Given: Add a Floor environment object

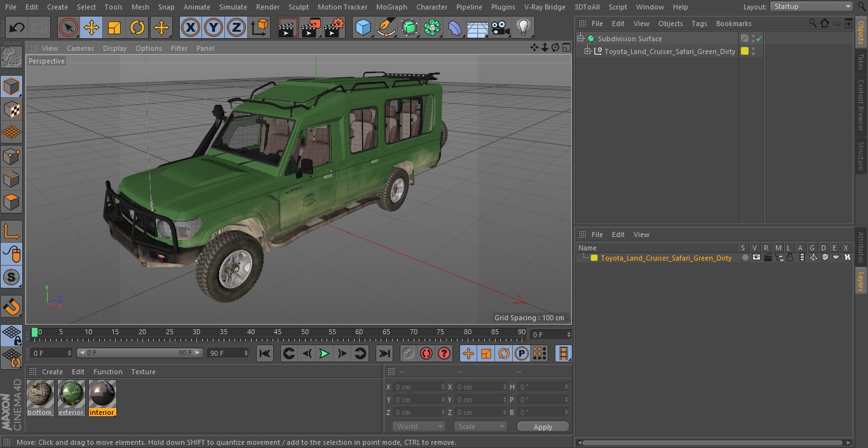Looking at the screenshot, I should [477, 27].
